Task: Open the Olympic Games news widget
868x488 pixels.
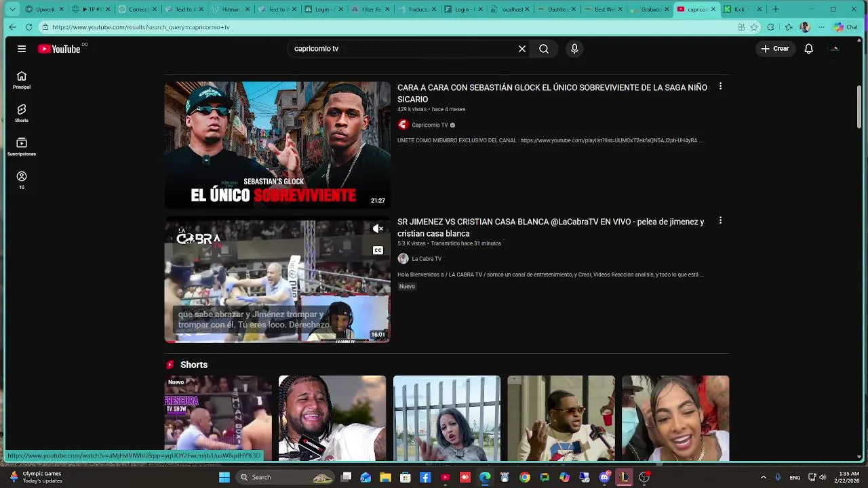Action: point(35,477)
